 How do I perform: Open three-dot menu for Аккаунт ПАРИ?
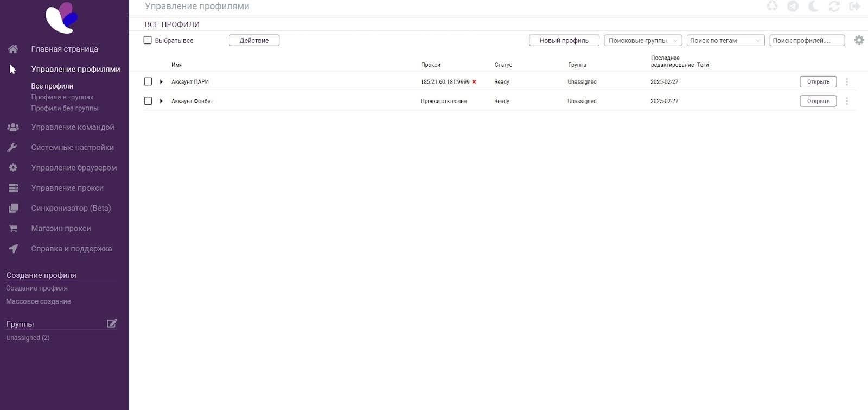pyautogui.click(x=847, y=82)
